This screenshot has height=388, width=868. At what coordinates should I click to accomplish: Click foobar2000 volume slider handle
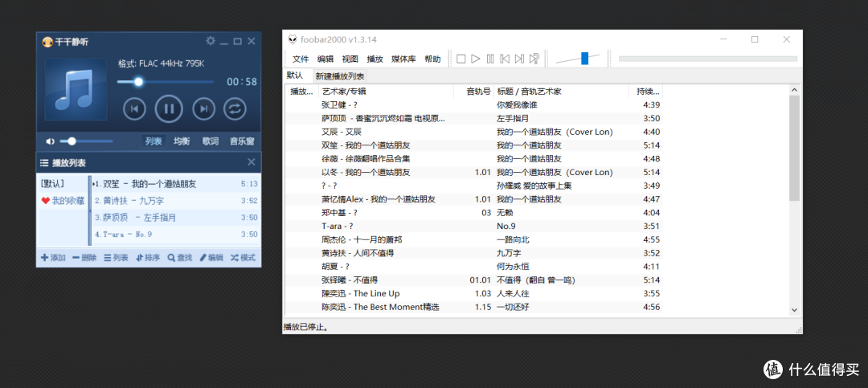(x=584, y=59)
